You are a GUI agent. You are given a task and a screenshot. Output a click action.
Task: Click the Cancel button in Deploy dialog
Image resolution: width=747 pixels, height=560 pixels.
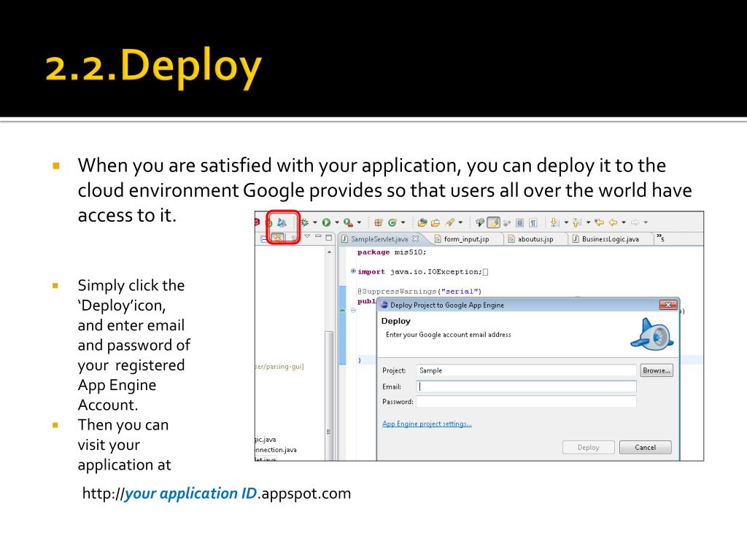[x=645, y=447]
